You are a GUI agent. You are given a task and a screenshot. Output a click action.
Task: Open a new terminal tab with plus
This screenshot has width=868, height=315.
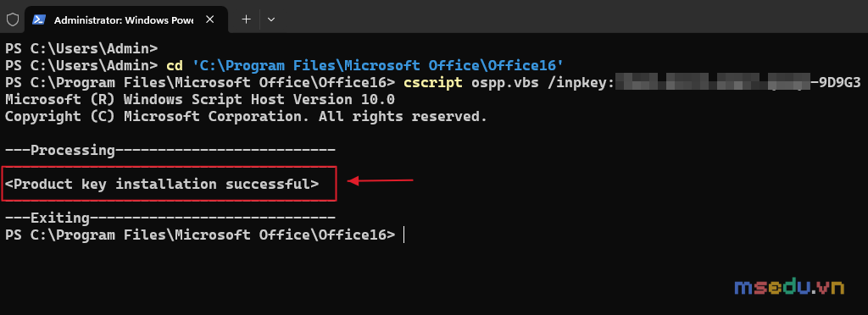click(247, 19)
